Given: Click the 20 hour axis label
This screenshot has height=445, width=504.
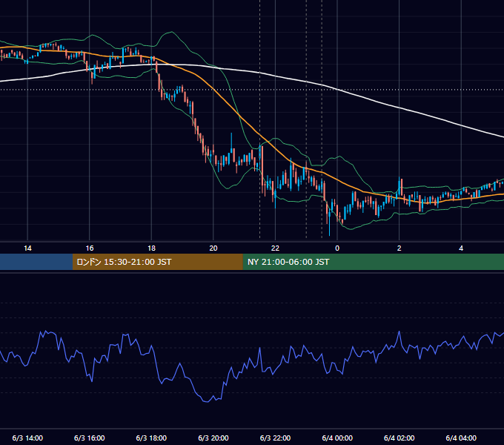Looking at the screenshot, I should pyautogui.click(x=213, y=248).
